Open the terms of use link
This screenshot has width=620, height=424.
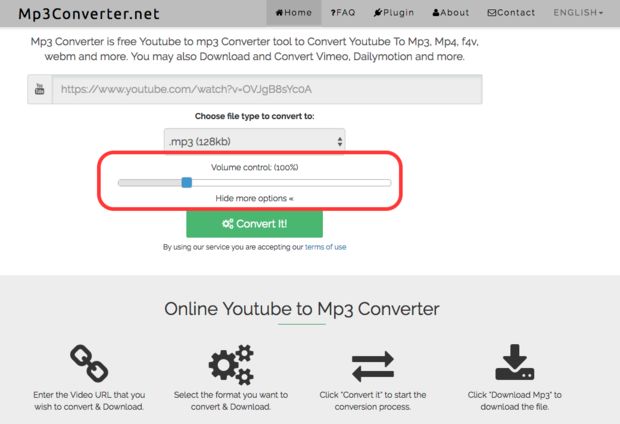pos(325,247)
